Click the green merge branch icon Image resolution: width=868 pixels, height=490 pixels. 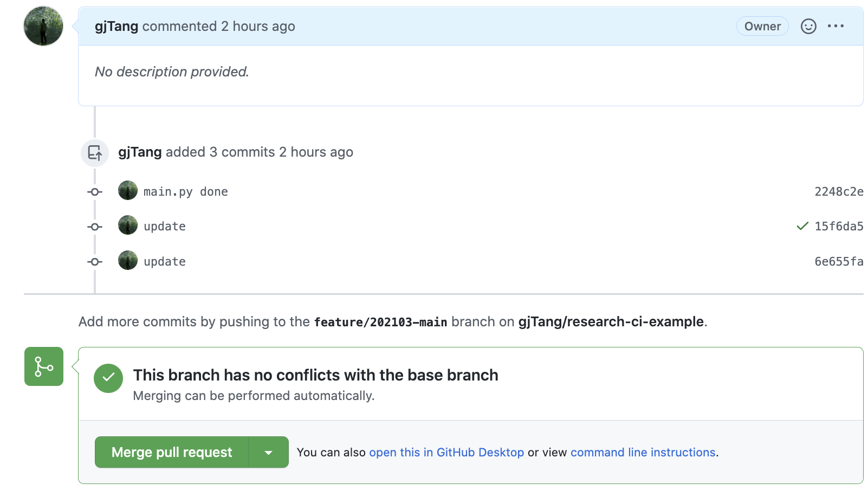pos(44,366)
